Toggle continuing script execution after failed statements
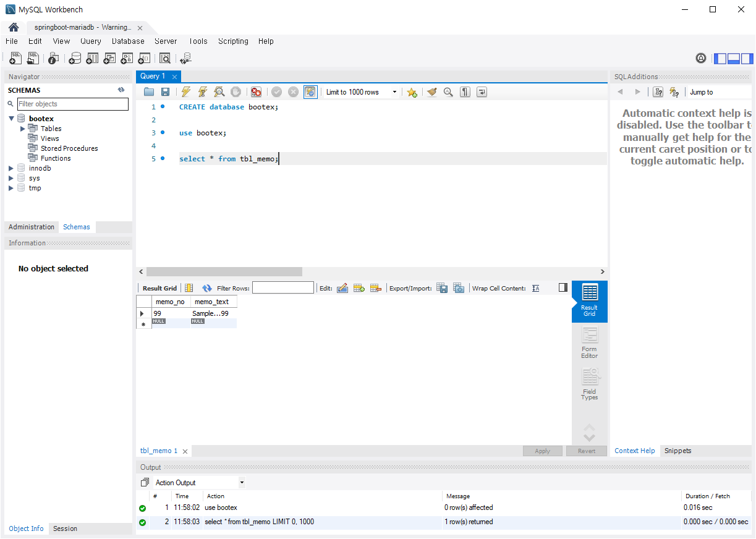 click(x=256, y=92)
